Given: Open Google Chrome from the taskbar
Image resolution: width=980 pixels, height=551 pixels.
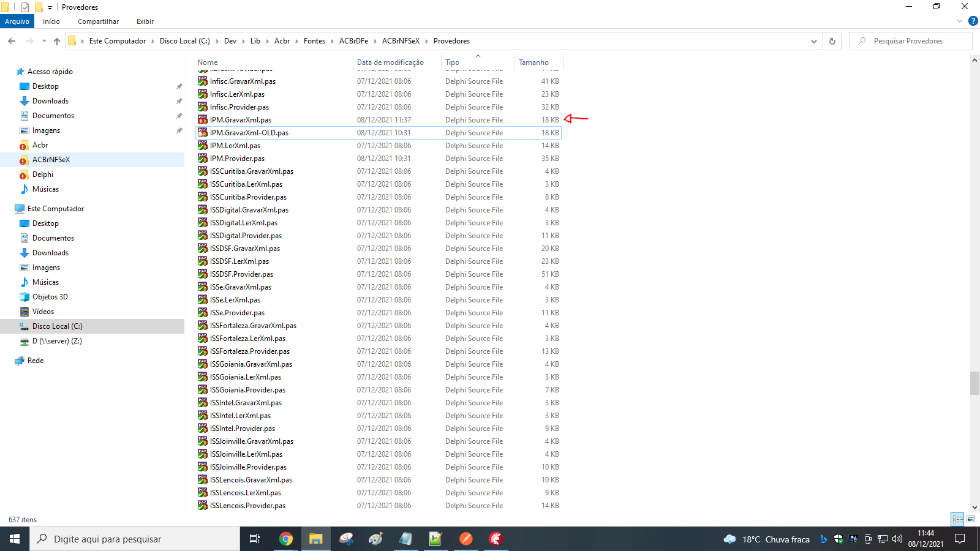Looking at the screenshot, I should point(285,539).
